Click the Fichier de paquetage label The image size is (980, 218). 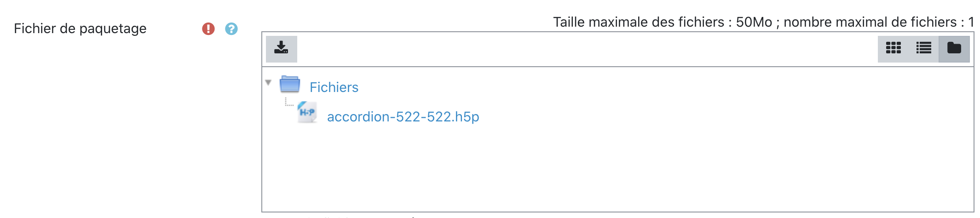(x=80, y=29)
